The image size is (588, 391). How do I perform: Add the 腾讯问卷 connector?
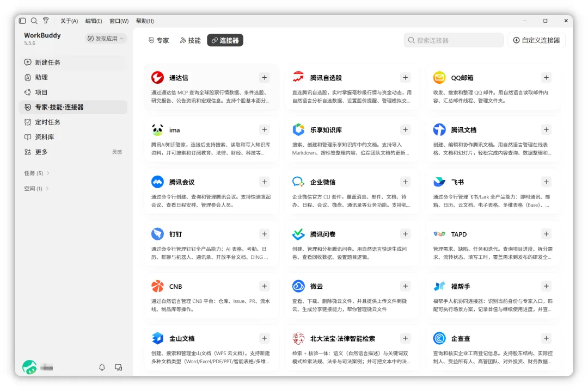pos(406,234)
